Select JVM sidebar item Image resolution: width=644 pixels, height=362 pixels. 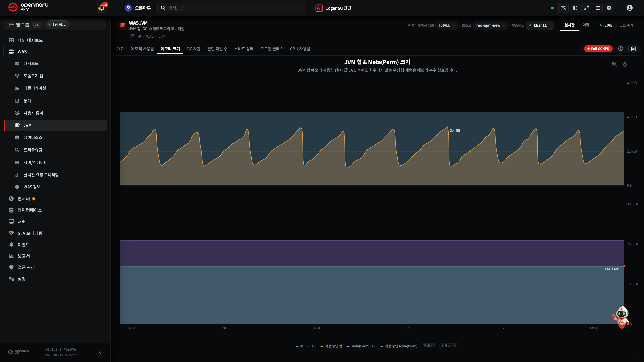(55, 125)
